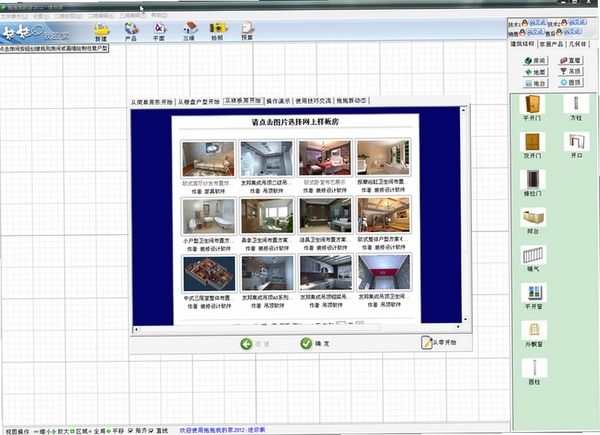Open the 帮助 menu
The height and width of the screenshot is (435, 600).
pyautogui.click(x=159, y=16)
